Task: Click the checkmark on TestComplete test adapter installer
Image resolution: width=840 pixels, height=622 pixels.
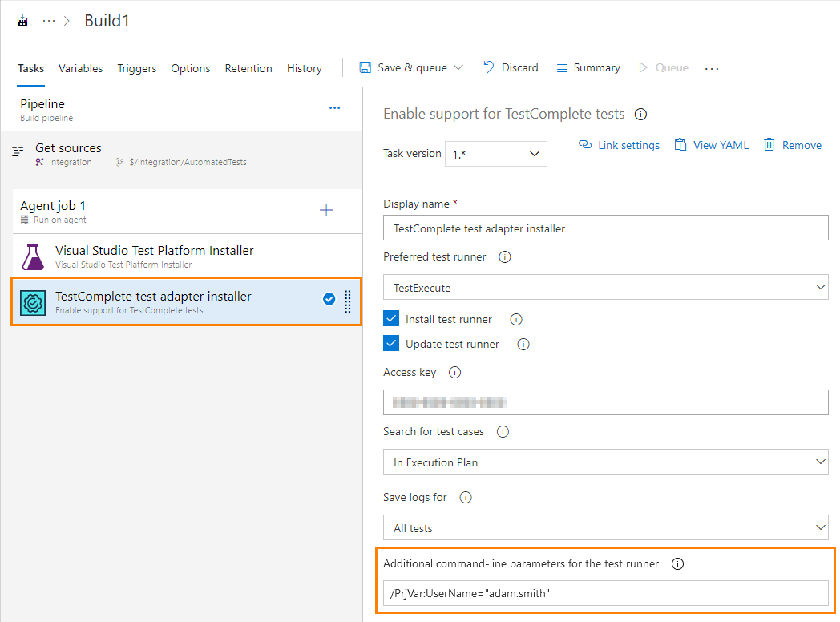Action: (x=329, y=298)
